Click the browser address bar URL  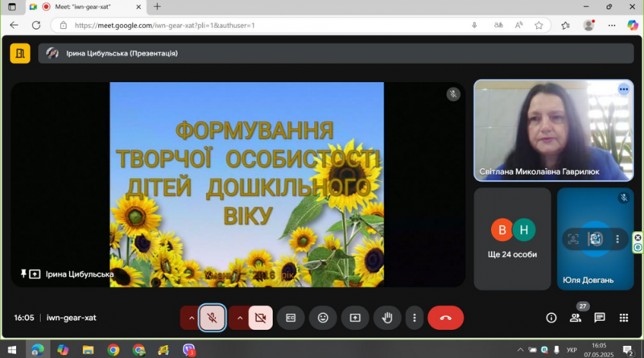(164, 26)
